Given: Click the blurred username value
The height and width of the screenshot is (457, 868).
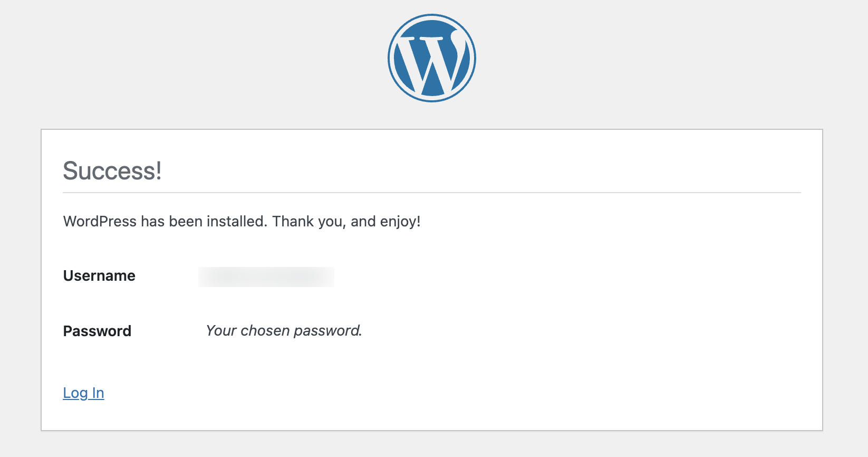Looking at the screenshot, I should point(266,277).
